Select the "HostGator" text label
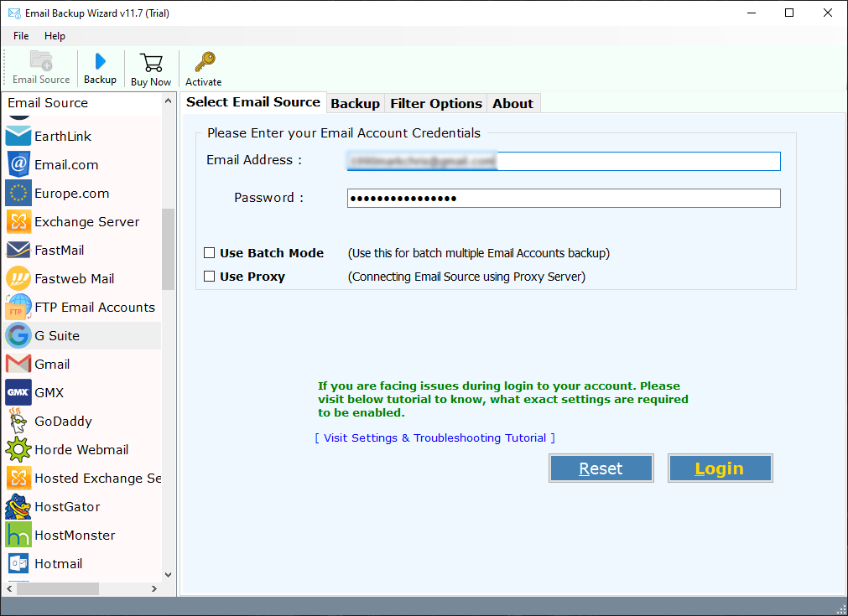This screenshot has height=616, width=848. pyautogui.click(x=68, y=506)
